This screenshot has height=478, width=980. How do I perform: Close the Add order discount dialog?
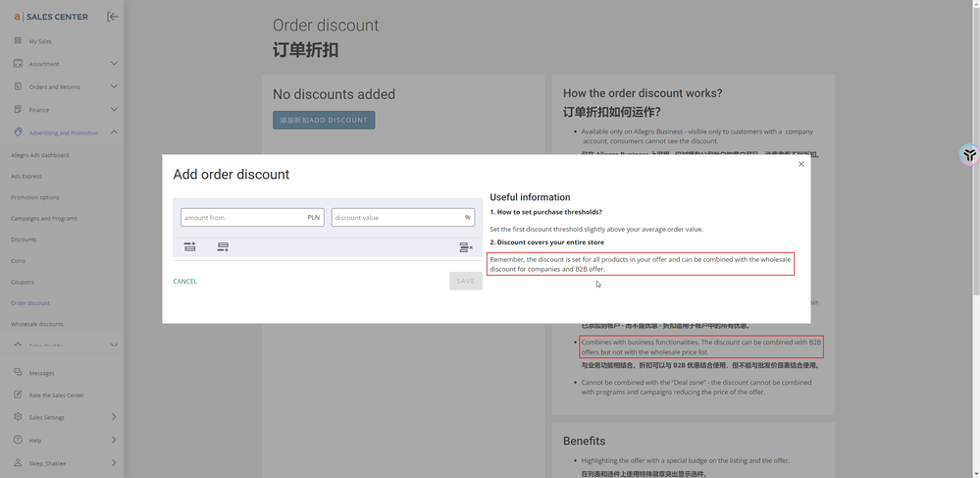800,164
